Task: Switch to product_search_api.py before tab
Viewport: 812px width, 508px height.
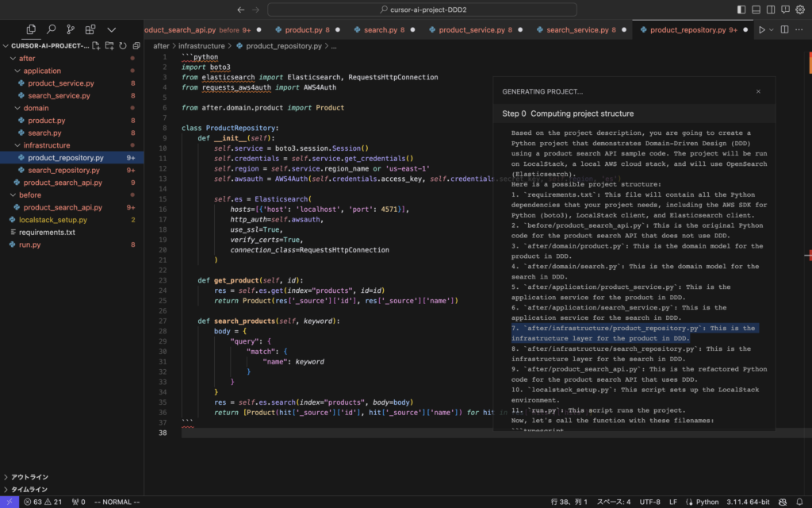Action: click(197, 29)
